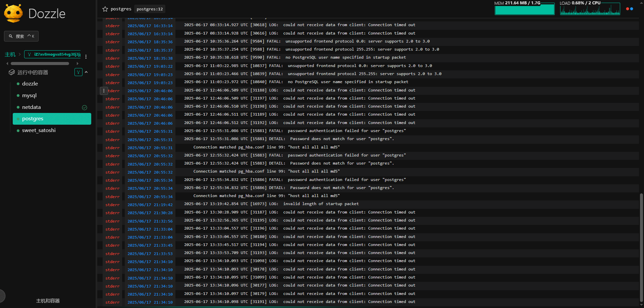Viewport: 644px width, 308px height.
Task: Click the running containers cube icon
Action: [x=12, y=72]
